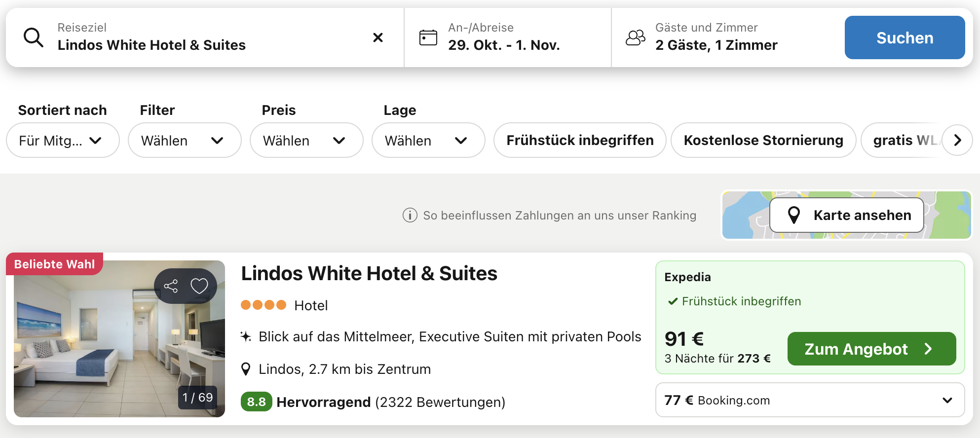
Task: Clear the destination with the X icon
Action: pyautogui.click(x=378, y=37)
